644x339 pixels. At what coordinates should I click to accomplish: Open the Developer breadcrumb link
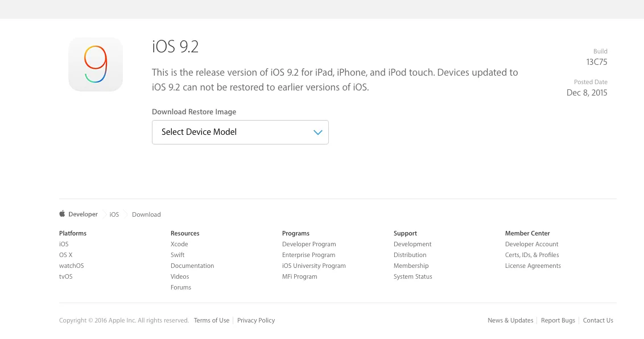click(x=83, y=214)
